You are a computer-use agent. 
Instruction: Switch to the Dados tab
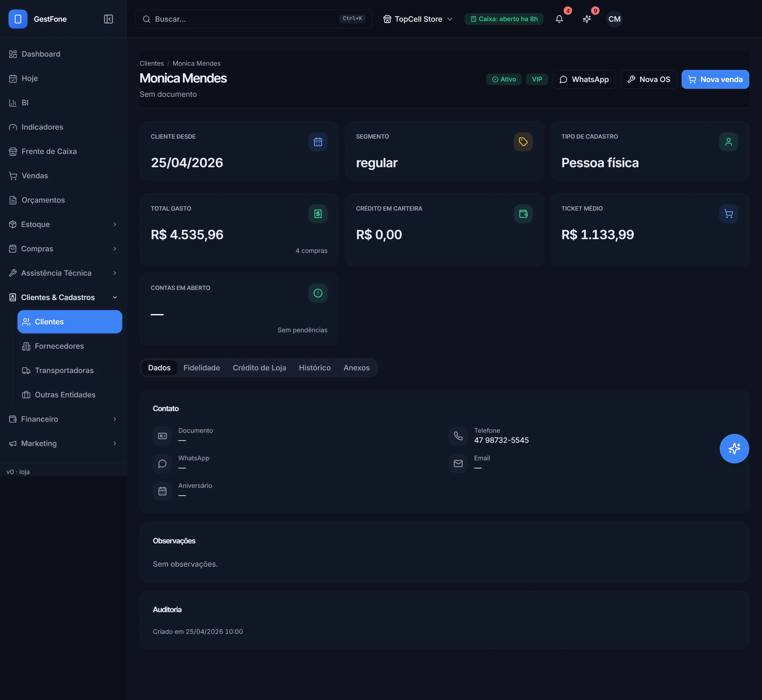(x=159, y=368)
